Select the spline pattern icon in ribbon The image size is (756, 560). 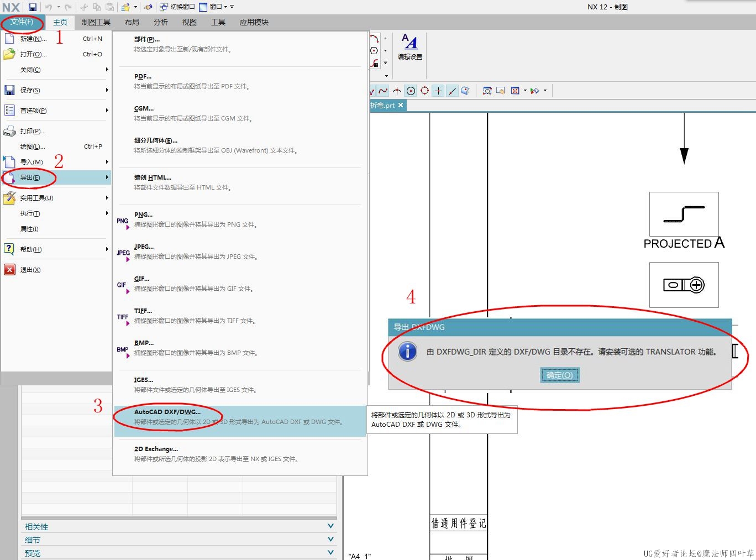(375, 63)
